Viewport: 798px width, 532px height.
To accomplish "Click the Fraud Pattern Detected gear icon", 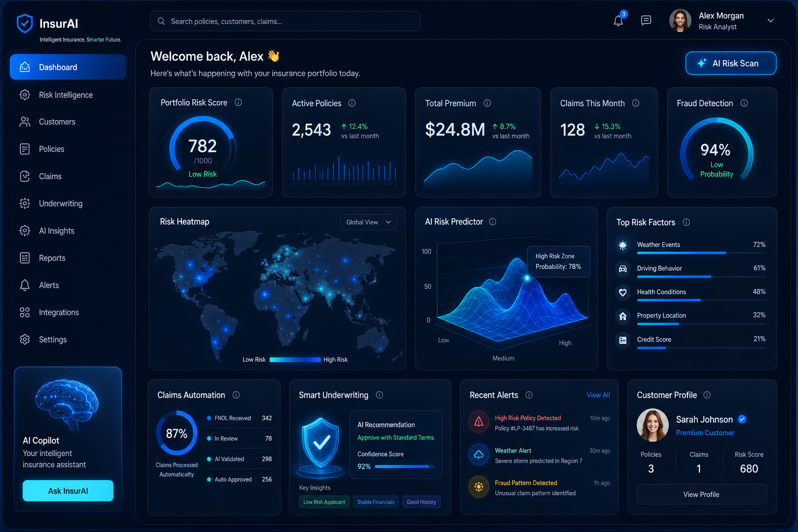I will pos(479,487).
